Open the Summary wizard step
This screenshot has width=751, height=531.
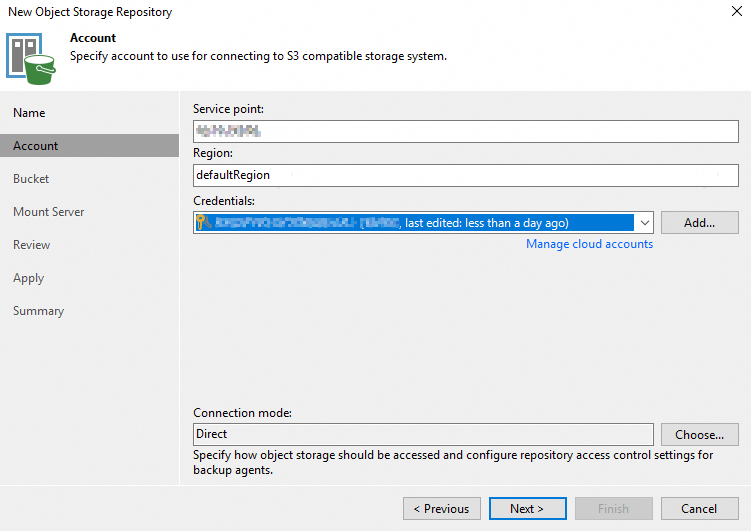[x=38, y=311]
